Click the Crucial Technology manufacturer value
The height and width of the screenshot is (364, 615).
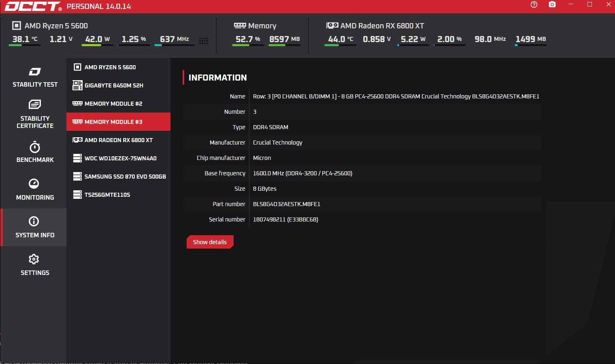(278, 143)
